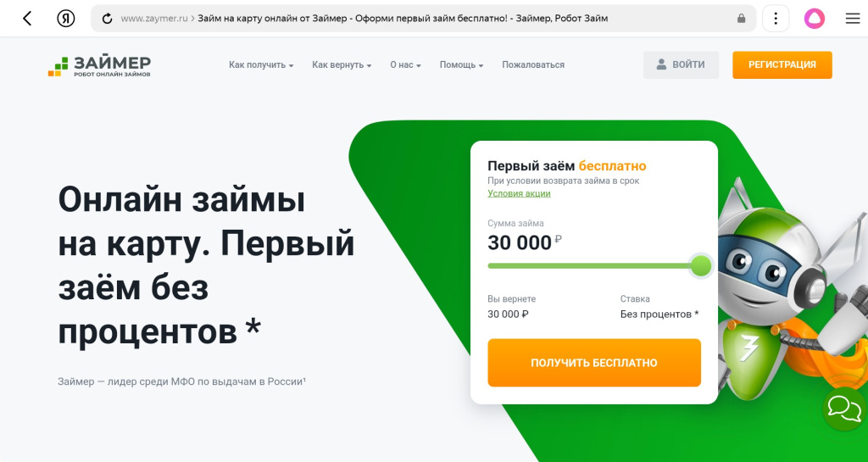Viewport: 868px width, 462px height.
Task: Click the browser back arrow
Action: [27, 19]
